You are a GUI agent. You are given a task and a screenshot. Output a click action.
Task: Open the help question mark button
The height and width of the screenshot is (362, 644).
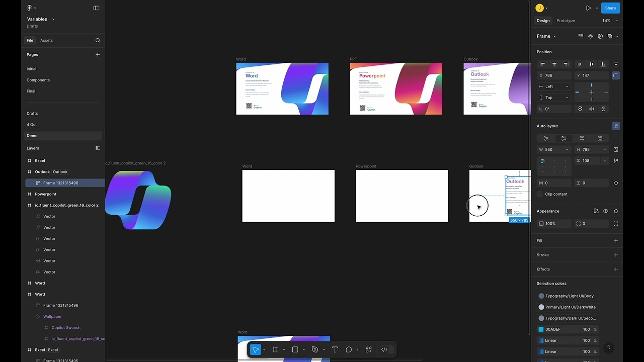(609, 348)
